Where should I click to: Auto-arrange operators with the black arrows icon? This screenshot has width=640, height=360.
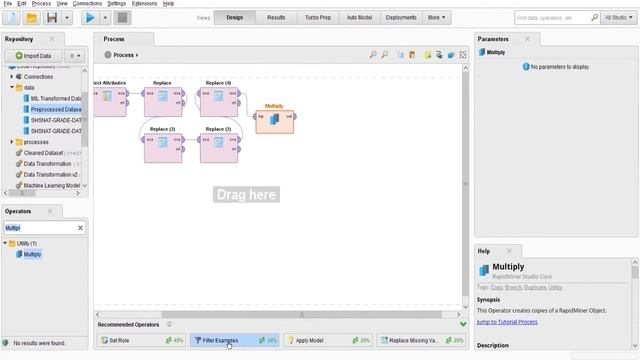pyautogui.click(x=439, y=55)
